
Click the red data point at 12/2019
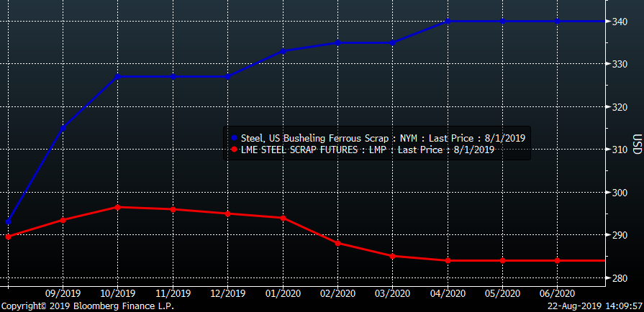click(x=228, y=214)
